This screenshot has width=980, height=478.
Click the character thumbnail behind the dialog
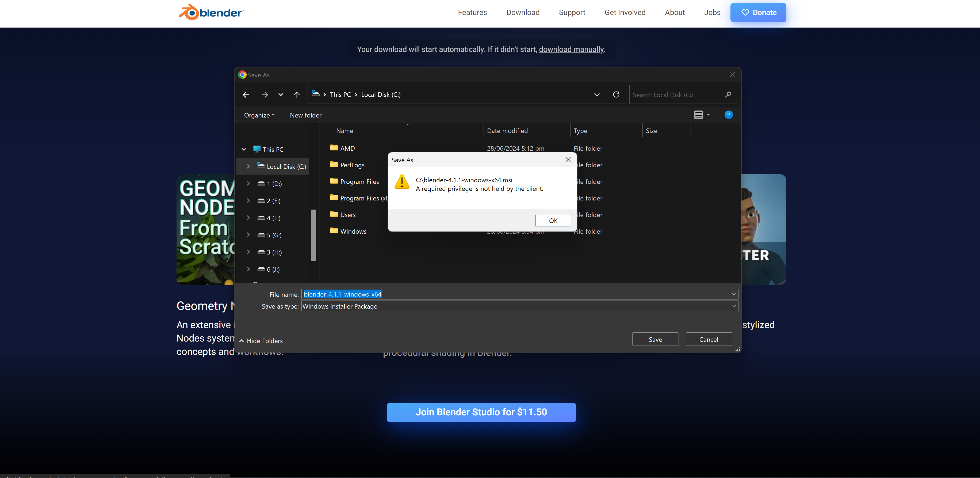click(764, 229)
